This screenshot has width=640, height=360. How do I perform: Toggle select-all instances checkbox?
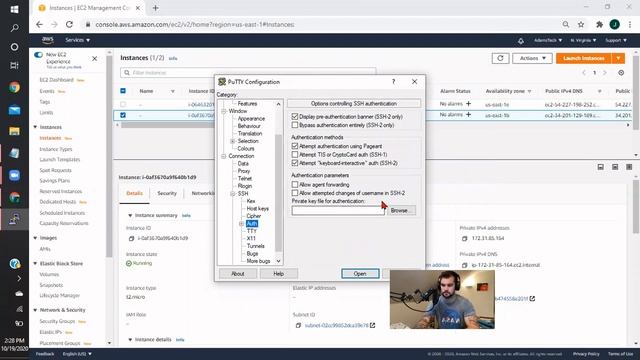[123, 91]
